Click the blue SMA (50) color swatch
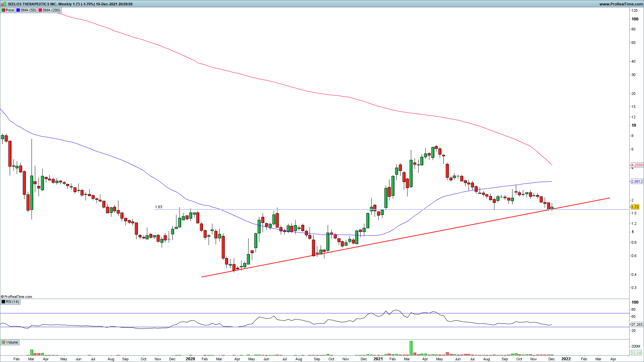644x362 pixels. (x=18, y=10)
